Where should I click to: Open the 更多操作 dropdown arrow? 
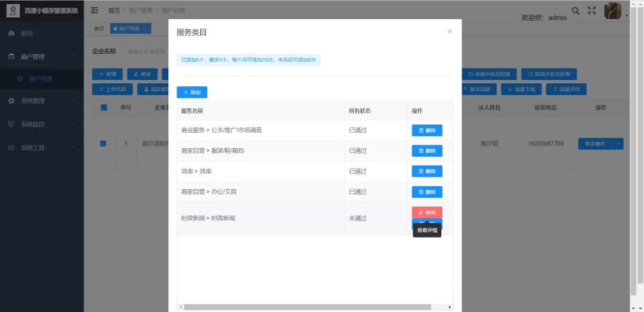point(618,144)
